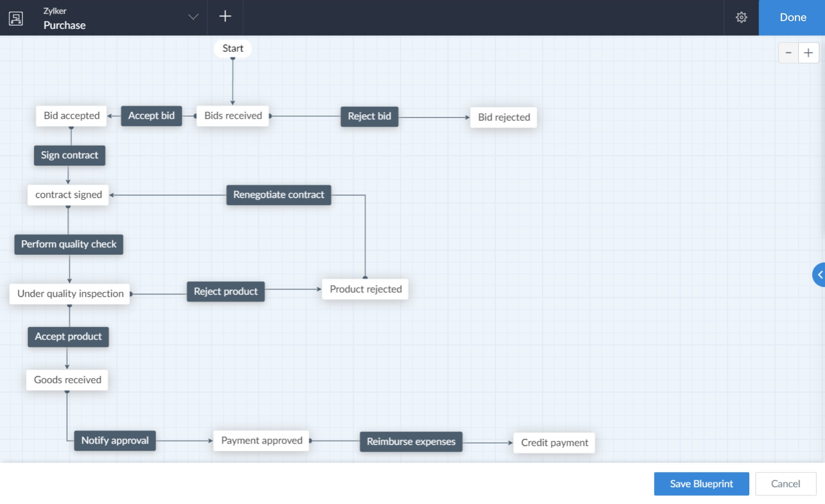Save the blueprint
The height and width of the screenshot is (504, 825).
click(701, 484)
